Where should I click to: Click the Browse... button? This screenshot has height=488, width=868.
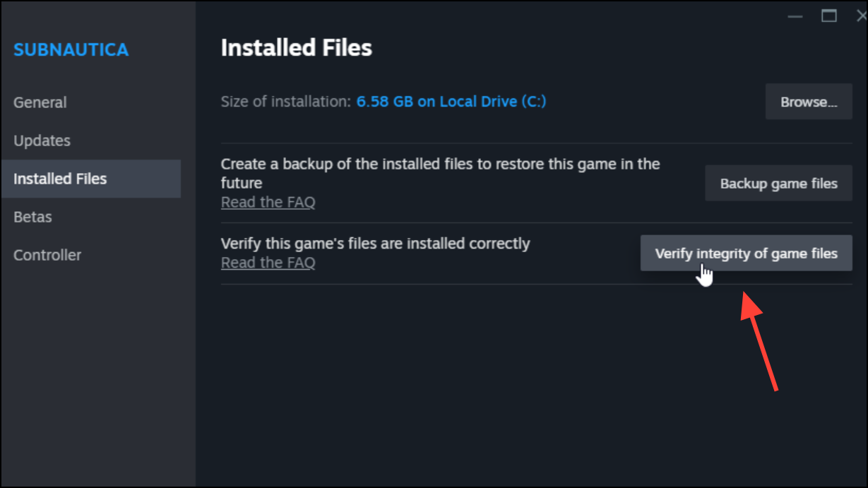[809, 102]
